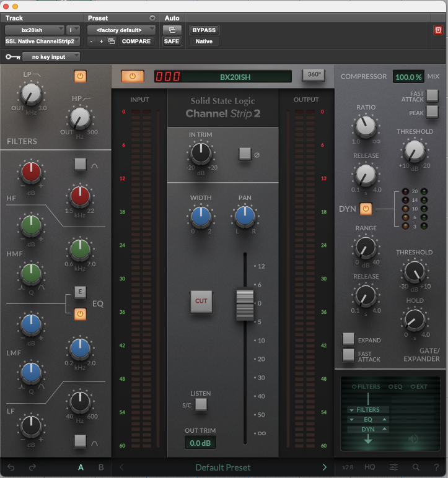The height and width of the screenshot is (478, 448).
Task: Click the sidechain speaker icon
Action: coord(413,439)
